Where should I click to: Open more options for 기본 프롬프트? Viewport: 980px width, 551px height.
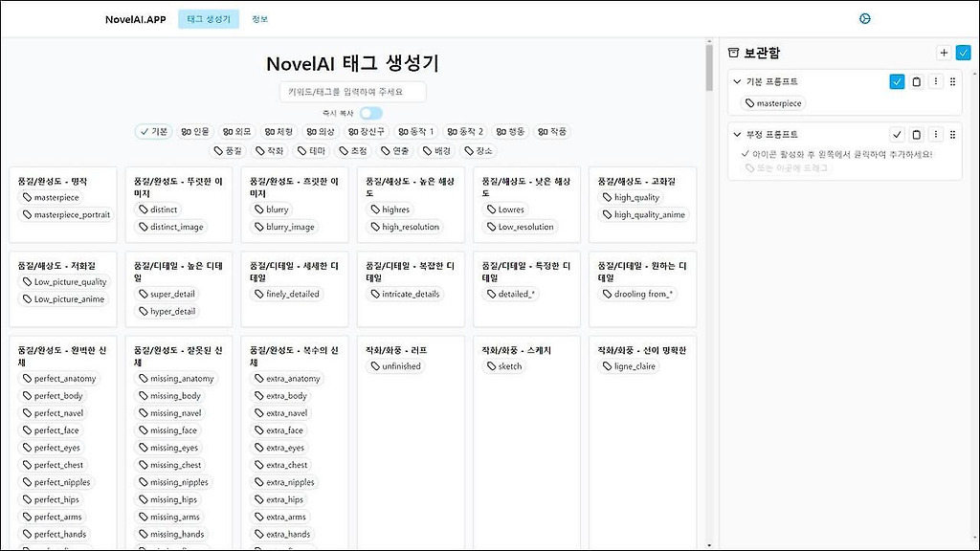[936, 82]
